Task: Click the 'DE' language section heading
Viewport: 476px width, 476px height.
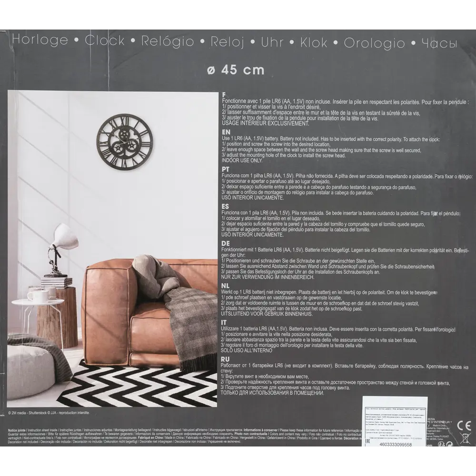Action: (226, 243)
